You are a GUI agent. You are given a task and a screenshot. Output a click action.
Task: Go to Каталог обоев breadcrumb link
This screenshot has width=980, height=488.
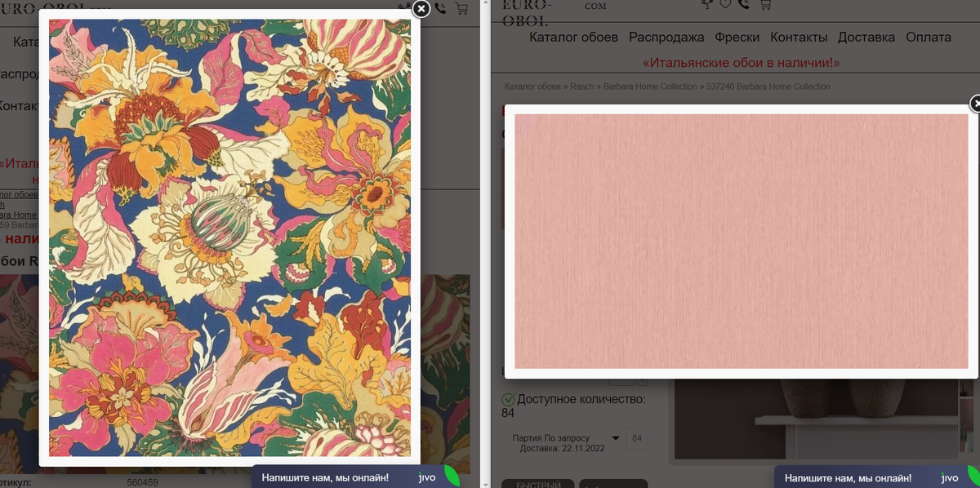532,87
